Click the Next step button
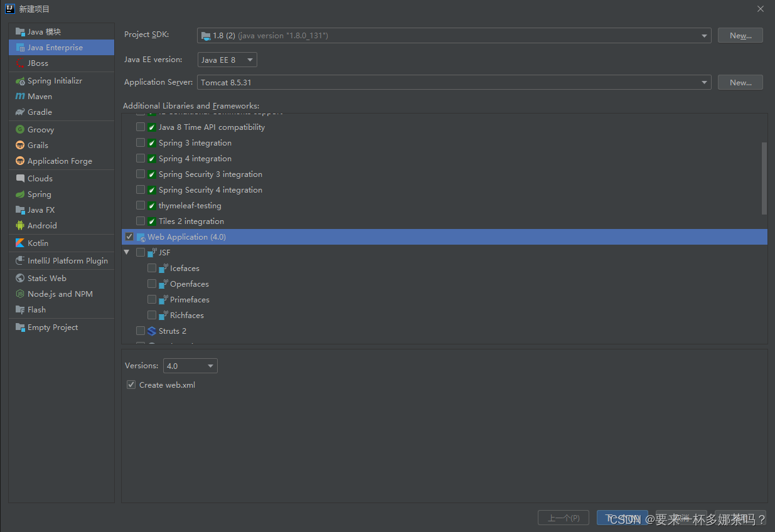This screenshot has height=532, width=775. pyautogui.click(x=623, y=518)
